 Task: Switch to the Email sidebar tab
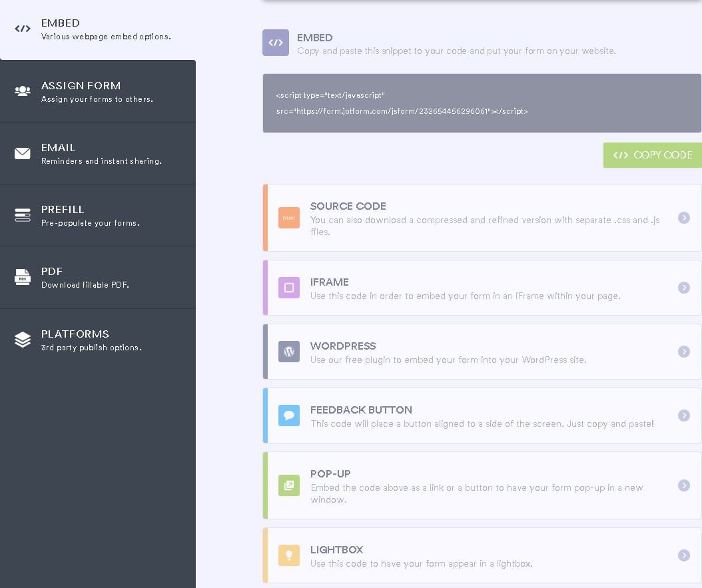(x=98, y=153)
